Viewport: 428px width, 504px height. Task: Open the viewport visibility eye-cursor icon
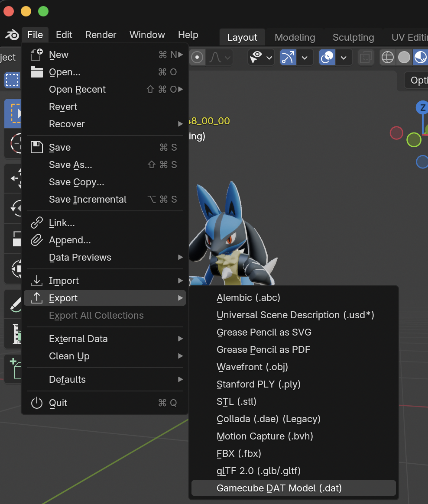pyautogui.click(x=256, y=58)
